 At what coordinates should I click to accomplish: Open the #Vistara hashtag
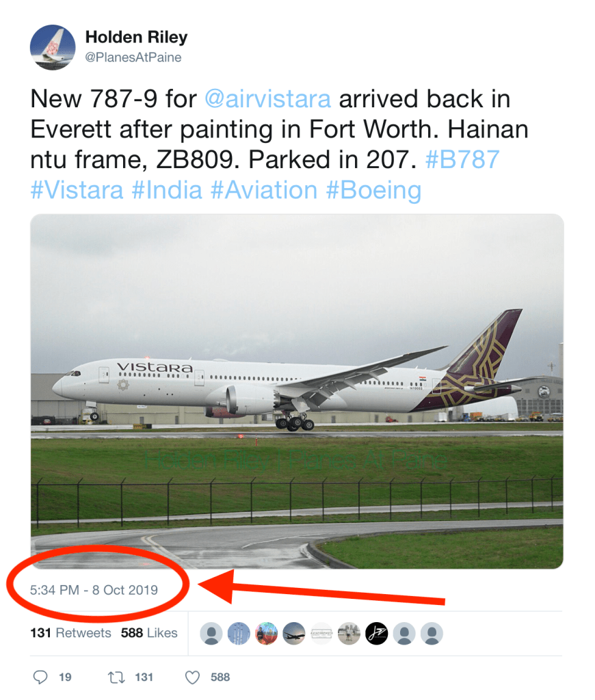[77, 189]
